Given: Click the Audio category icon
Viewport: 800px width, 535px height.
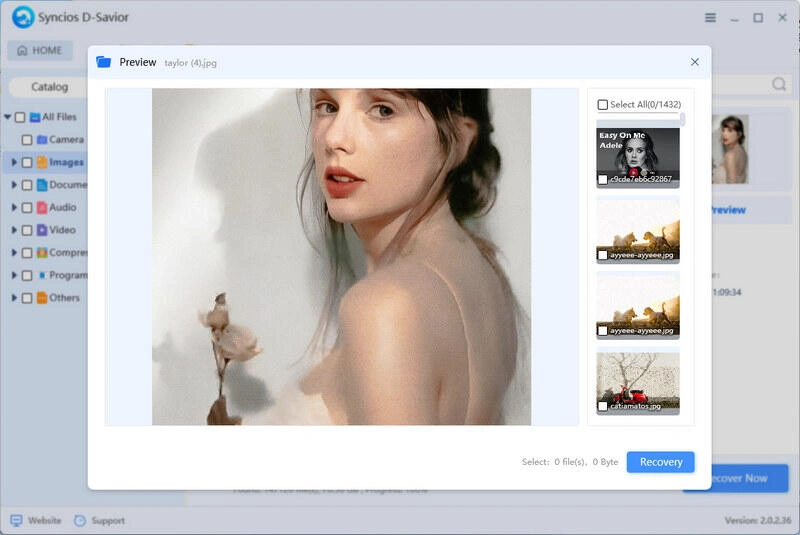Looking at the screenshot, I should [x=42, y=208].
